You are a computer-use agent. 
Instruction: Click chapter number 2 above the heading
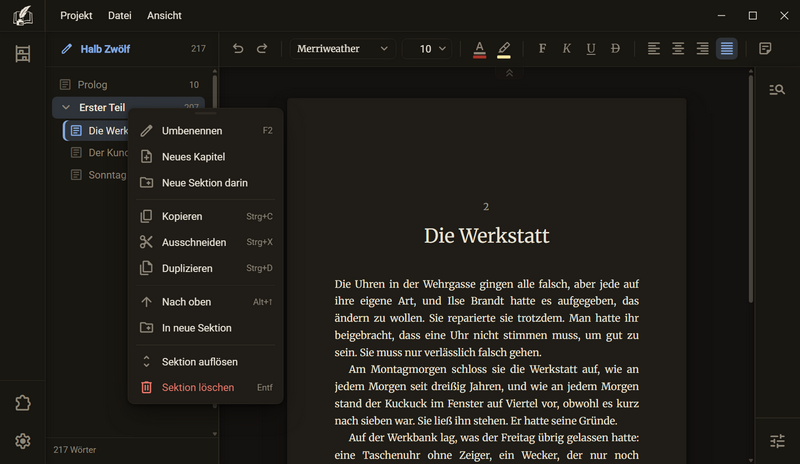click(486, 207)
